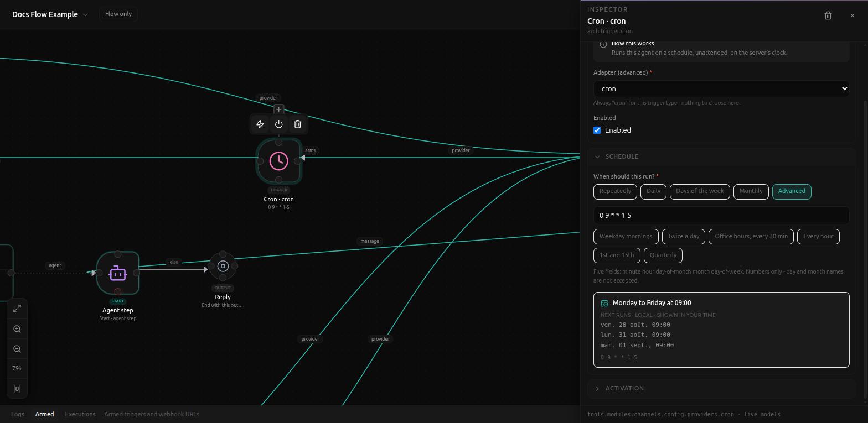This screenshot has height=423, width=868.
Task: Open the Docs Flow Example dropdown
Action: 50,14
